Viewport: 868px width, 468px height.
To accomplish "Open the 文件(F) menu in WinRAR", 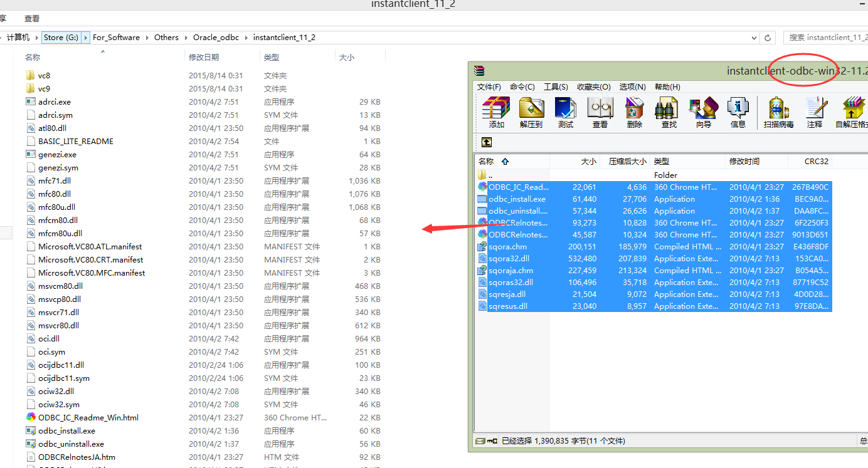I will [x=489, y=87].
